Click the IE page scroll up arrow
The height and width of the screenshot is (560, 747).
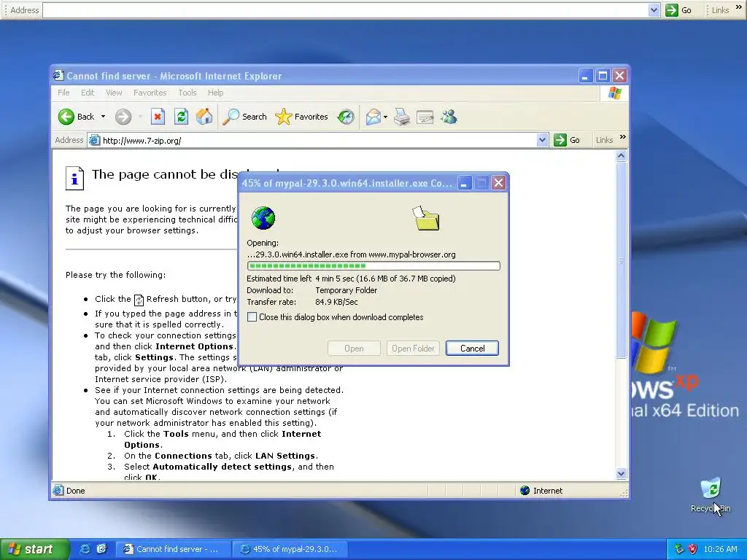621,156
